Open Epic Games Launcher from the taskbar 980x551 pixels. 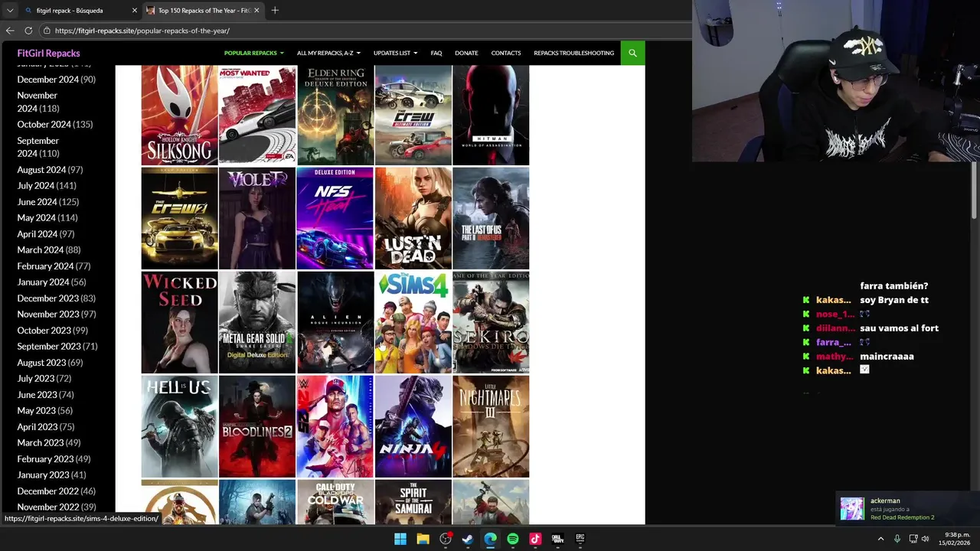580,539
